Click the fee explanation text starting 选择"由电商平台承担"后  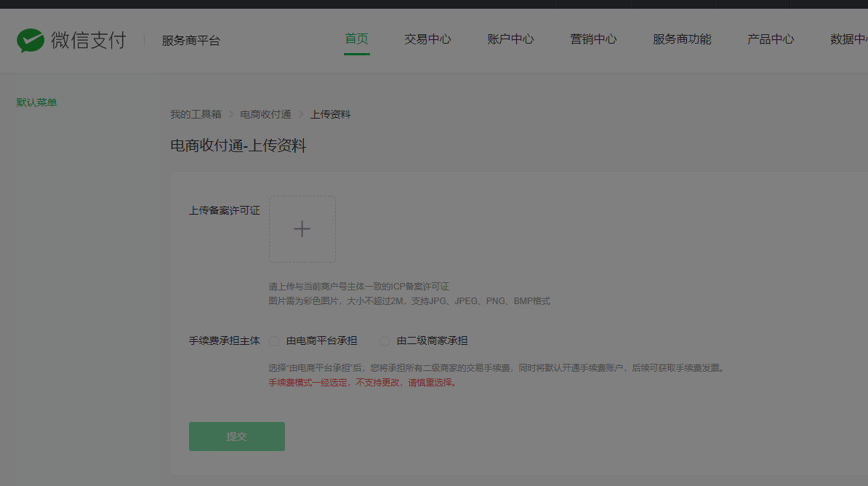point(498,368)
